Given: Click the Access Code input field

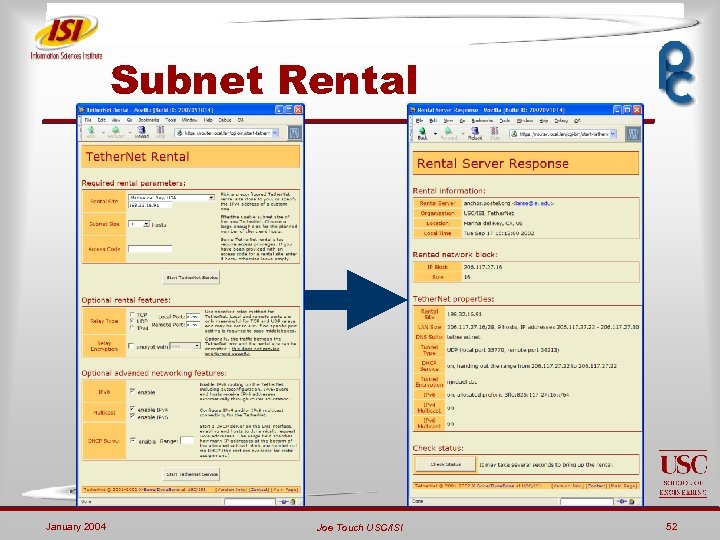Looking at the screenshot, I should pyautogui.click(x=150, y=248).
